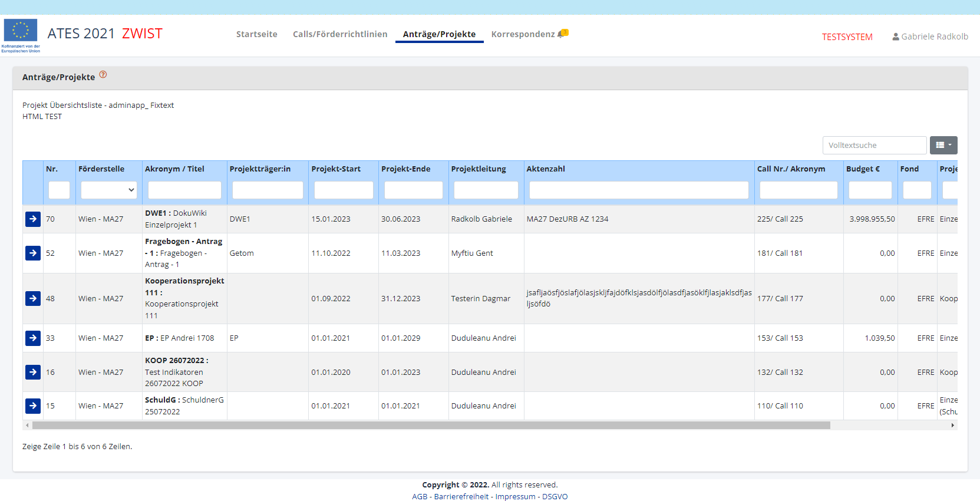Click the Volltextsuche search field
980x501 pixels.
(x=874, y=145)
